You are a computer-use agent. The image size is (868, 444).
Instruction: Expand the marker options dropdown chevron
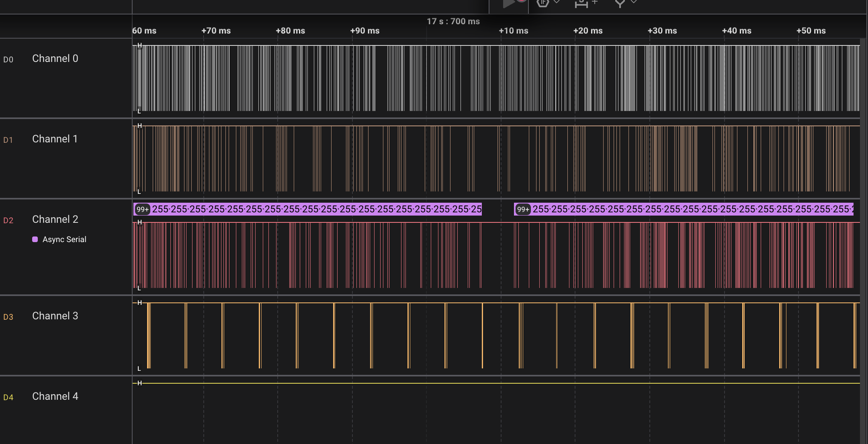pyautogui.click(x=634, y=2)
